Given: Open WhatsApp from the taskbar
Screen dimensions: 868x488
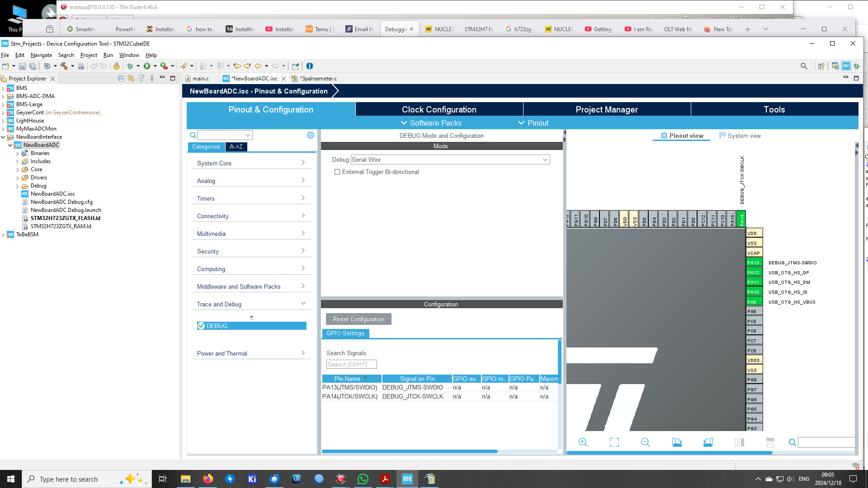Looking at the screenshot, I should pos(363,479).
